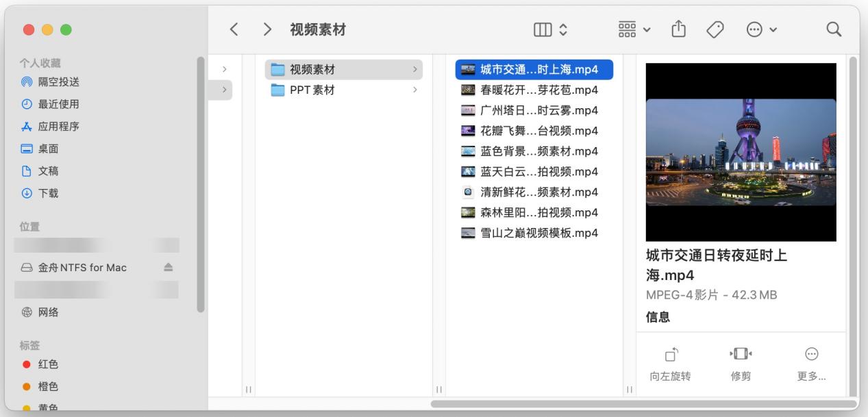868x417 pixels.
Task: Open 网络 from the sidebar
Action: (x=48, y=312)
